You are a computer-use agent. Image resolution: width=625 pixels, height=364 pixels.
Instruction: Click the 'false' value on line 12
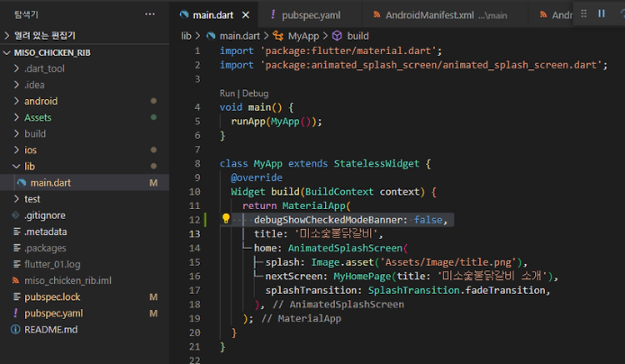(428, 220)
